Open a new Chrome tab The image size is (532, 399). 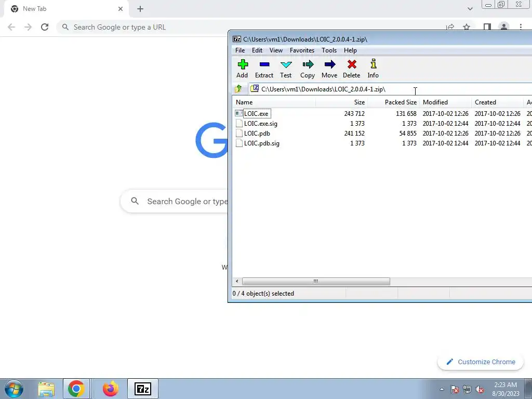point(140,9)
